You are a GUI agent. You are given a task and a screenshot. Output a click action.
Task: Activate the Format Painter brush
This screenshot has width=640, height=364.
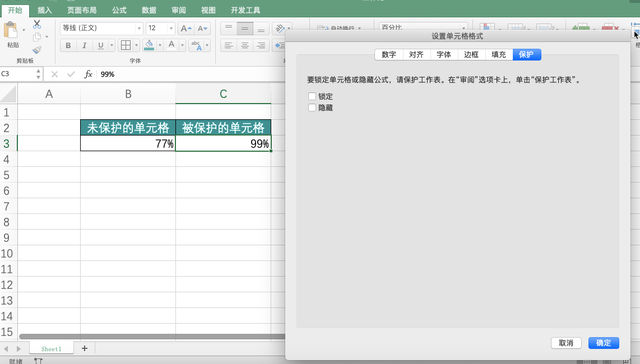[x=37, y=50]
